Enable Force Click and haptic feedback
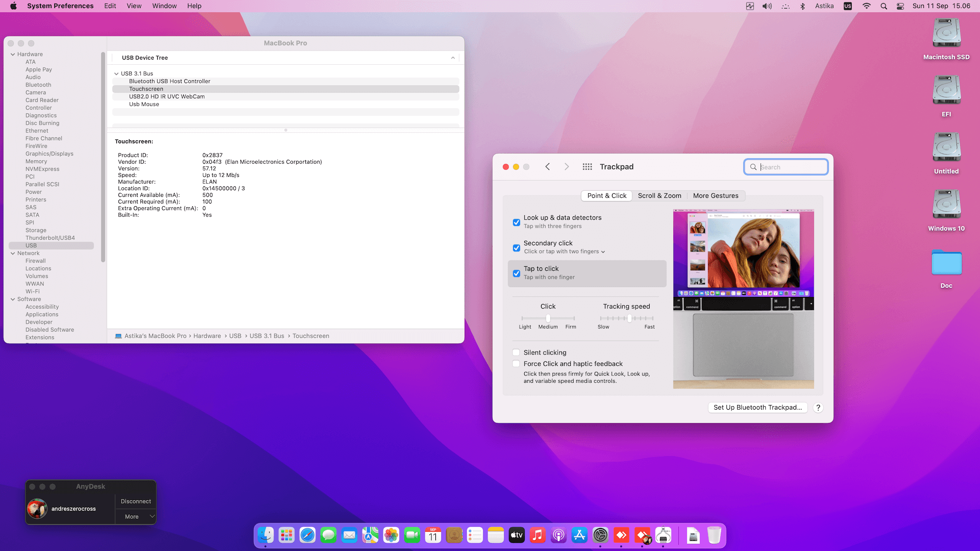The height and width of the screenshot is (551, 980). (517, 364)
